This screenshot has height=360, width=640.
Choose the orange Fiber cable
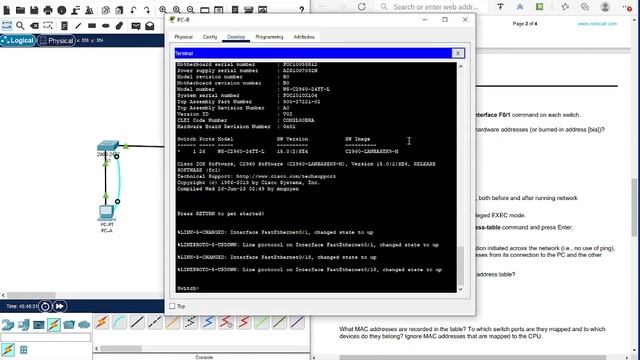coord(173,322)
